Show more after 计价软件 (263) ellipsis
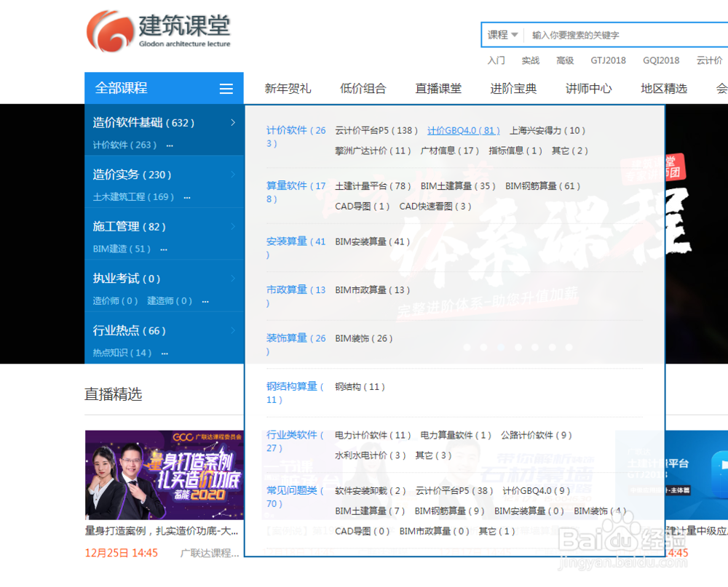The image size is (728, 587). click(170, 145)
